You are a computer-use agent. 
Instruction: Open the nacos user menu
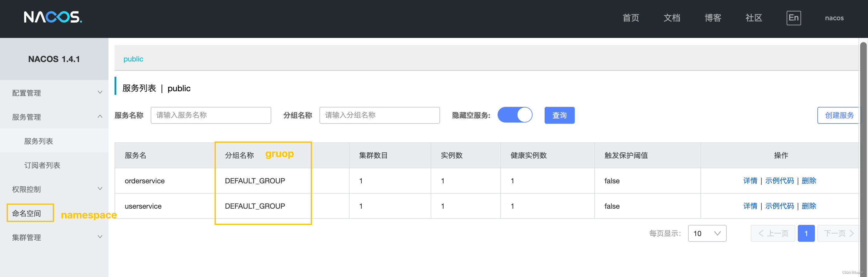coord(834,18)
